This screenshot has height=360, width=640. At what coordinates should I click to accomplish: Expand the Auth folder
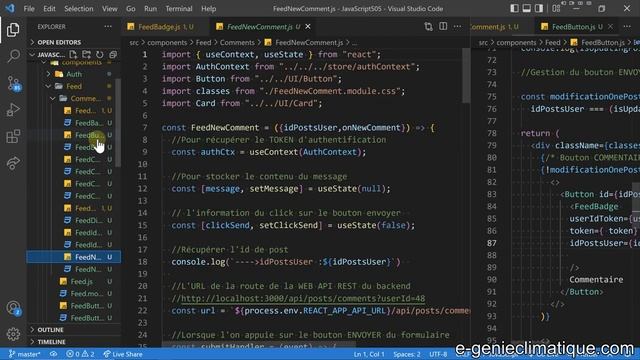pyautogui.click(x=74, y=74)
